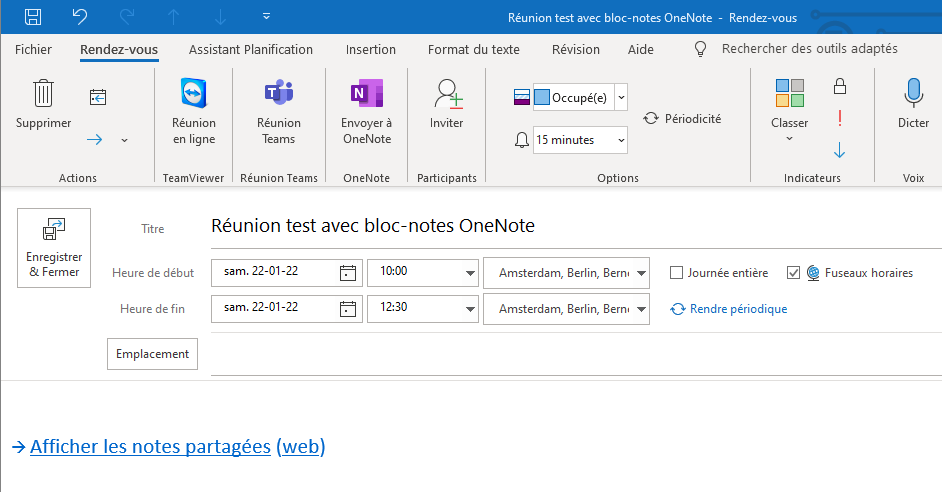Open the Fichier menu
This screenshot has width=942, height=492.
(34, 49)
